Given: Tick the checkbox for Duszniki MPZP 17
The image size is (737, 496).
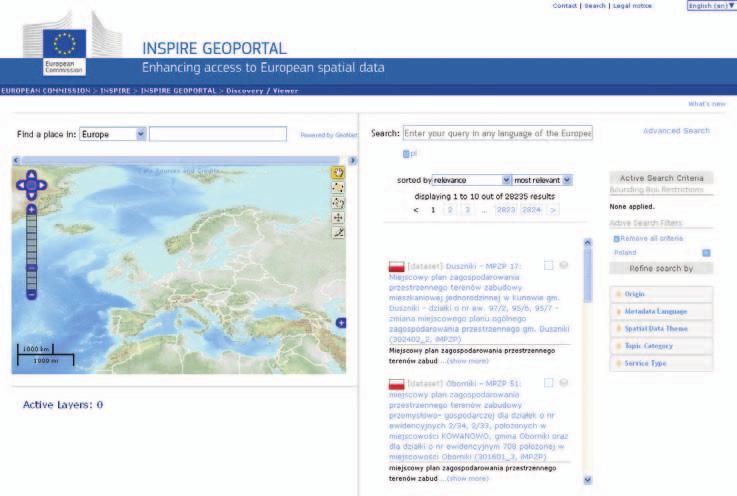Looking at the screenshot, I should click(549, 265).
